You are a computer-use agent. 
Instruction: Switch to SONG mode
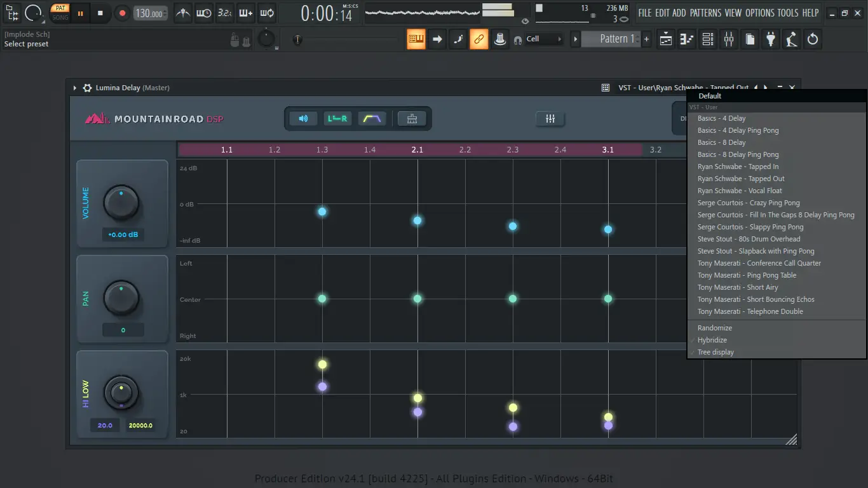[60, 17]
